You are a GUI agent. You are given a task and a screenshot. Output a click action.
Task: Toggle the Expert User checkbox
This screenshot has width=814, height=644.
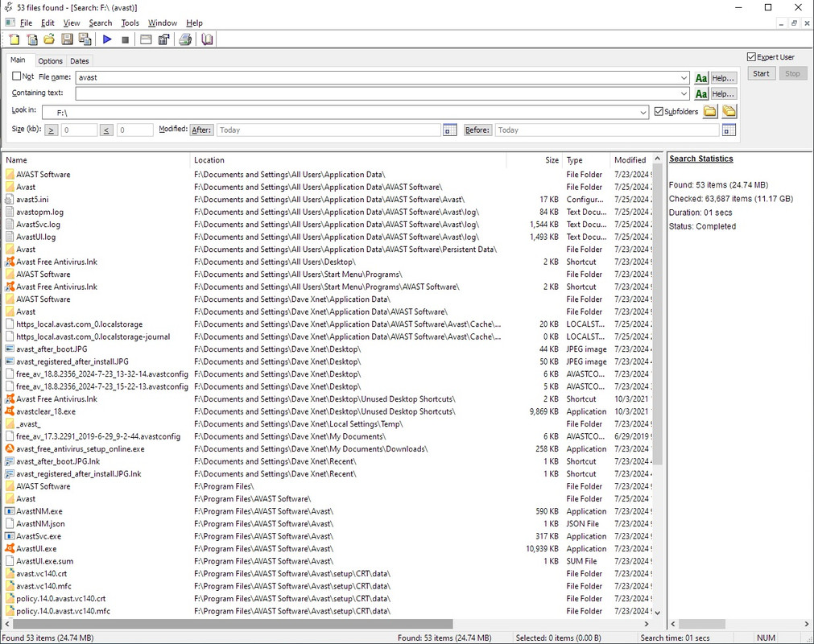pyautogui.click(x=751, y=57)
